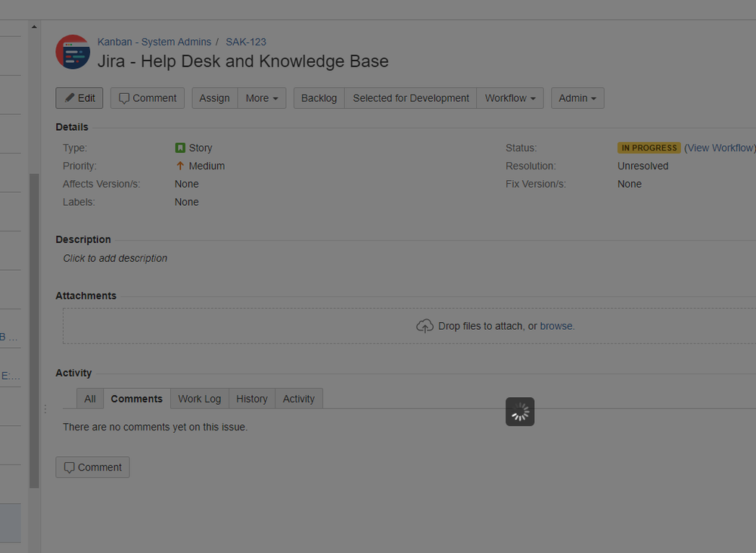
Task: Expand the Workflow dropdown
Action: [x=510, y=98]
